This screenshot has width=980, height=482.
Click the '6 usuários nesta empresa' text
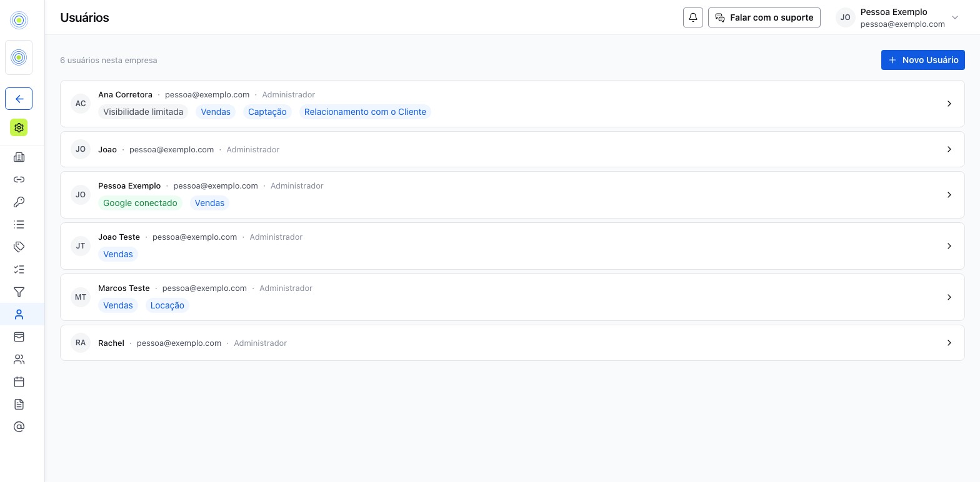pos(109,60)
